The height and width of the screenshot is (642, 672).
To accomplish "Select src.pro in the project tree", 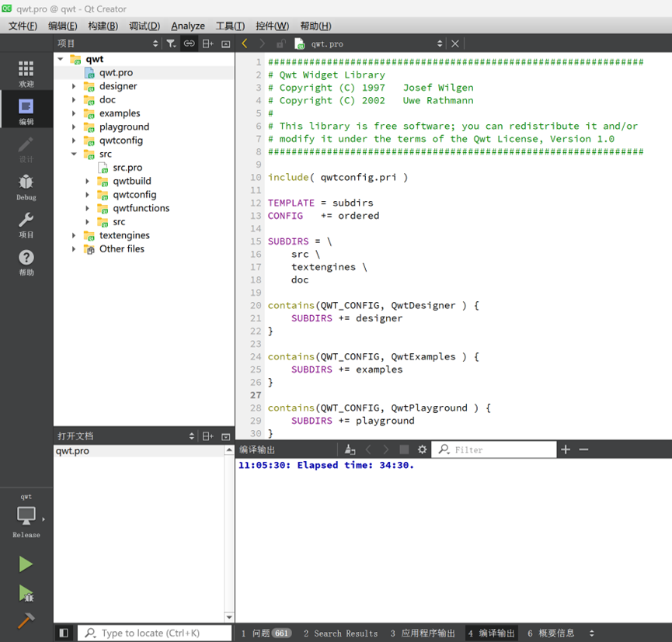I will pyautogui.click(x=127, y=168).
